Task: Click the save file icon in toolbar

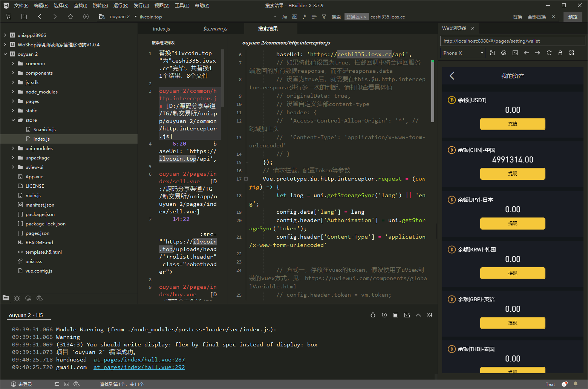Action: [x=24, y=17]
